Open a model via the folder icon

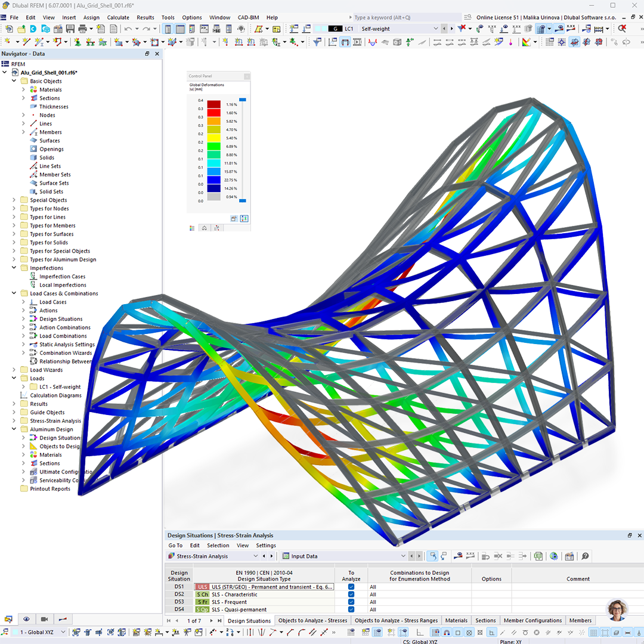[21, 29]
